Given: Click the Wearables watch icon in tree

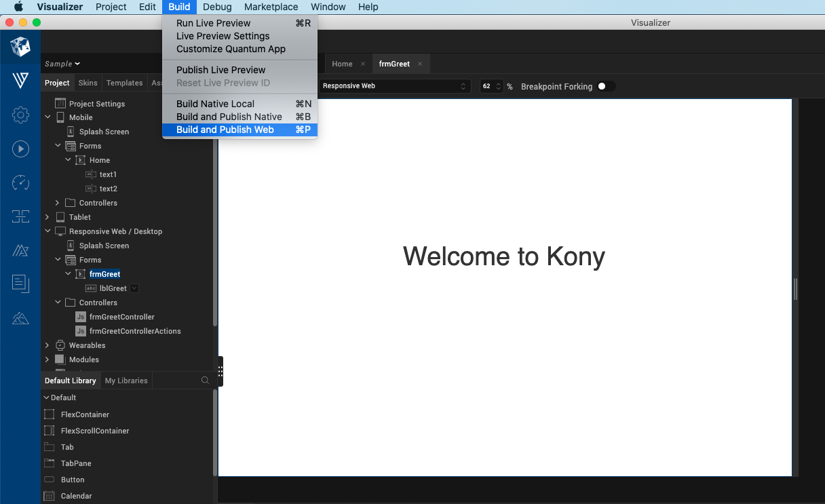Looking at the screenshot, I should point(60,345).
